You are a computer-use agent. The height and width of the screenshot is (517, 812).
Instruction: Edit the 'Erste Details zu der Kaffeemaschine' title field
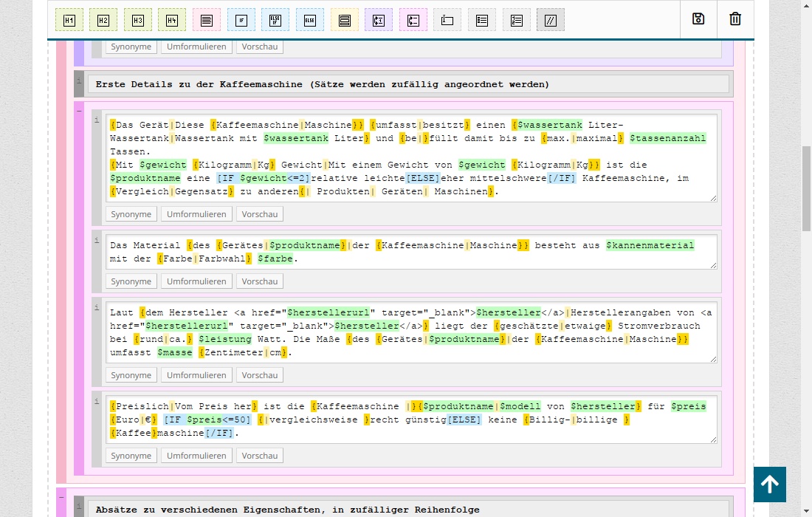tap(408, 84)
